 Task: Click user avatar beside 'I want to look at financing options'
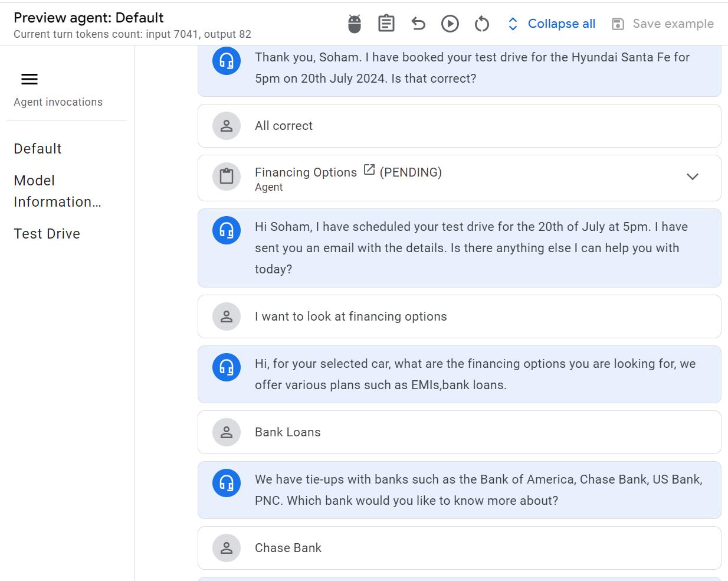click(227, 316)
